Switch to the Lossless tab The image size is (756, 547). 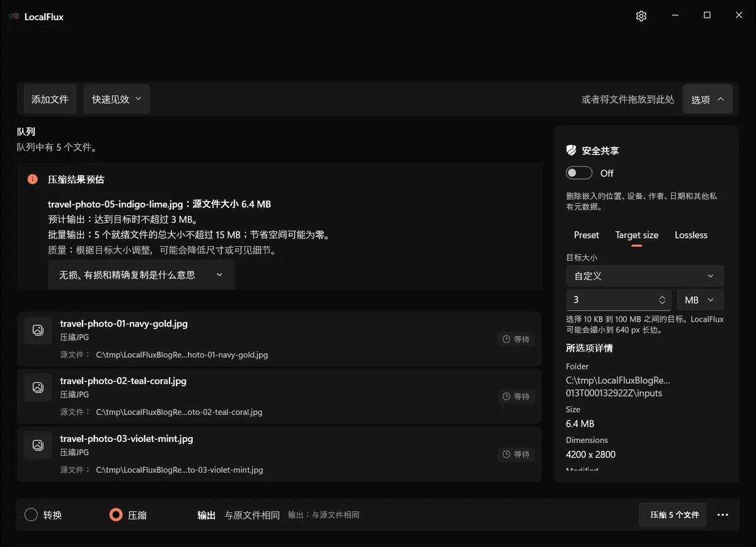pos(691,235)
